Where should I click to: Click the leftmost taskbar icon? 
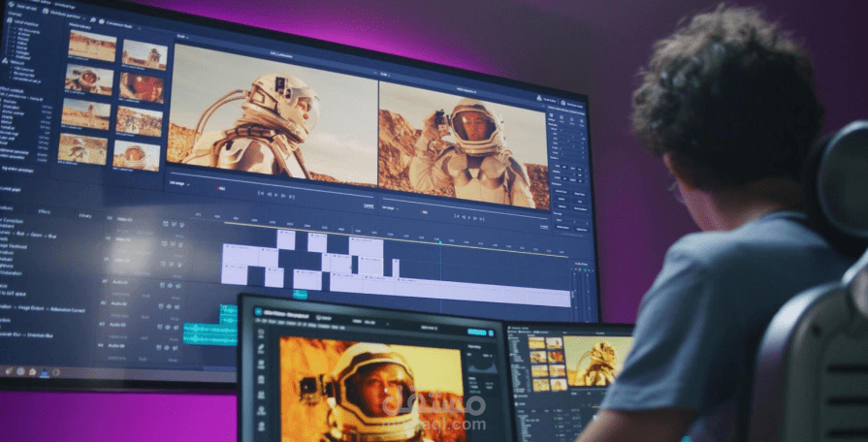[x=9, y=372]
